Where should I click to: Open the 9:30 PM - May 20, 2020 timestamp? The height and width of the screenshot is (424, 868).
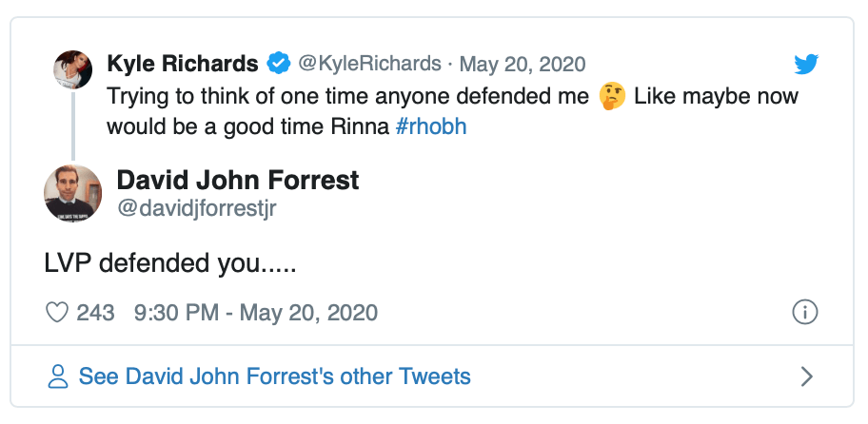point(256,312)
